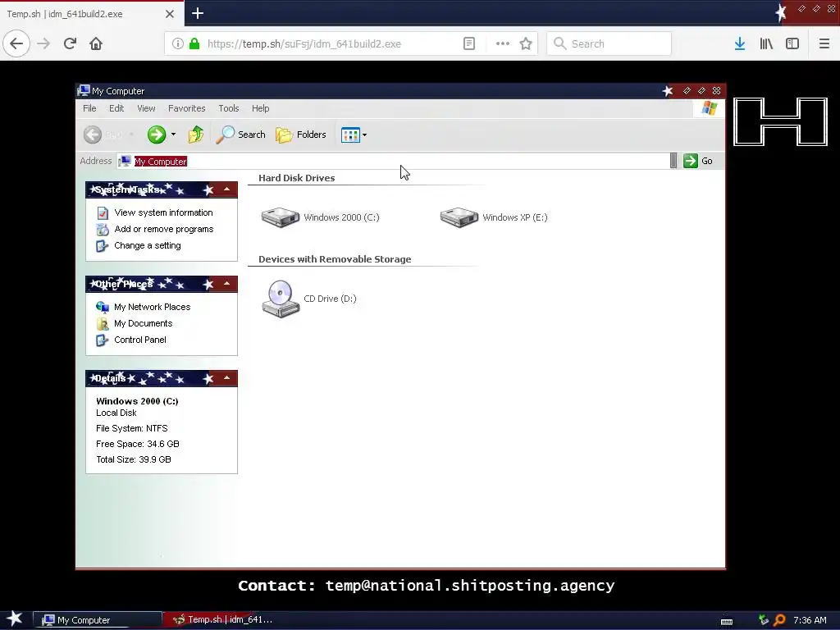Expand the Forward history dropdown arrow
840x630 pixels.
pyautogui.click(x=173, y=135)
